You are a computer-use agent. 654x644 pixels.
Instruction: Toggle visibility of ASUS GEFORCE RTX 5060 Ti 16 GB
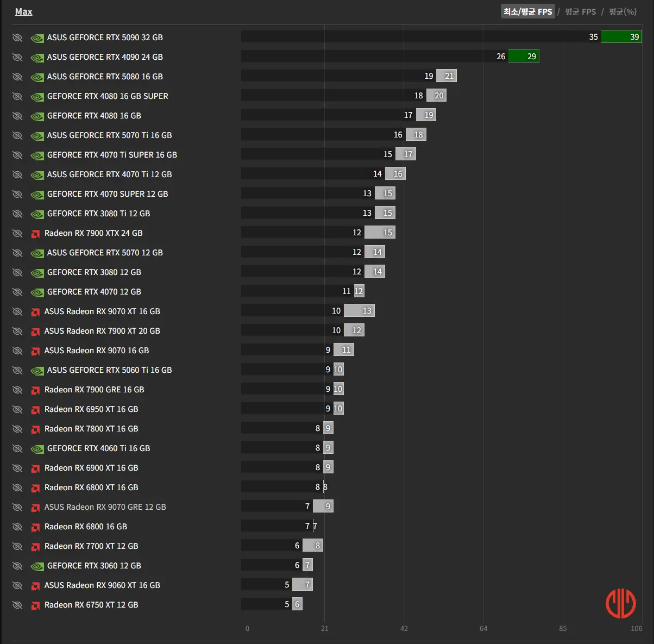[17, 370]
